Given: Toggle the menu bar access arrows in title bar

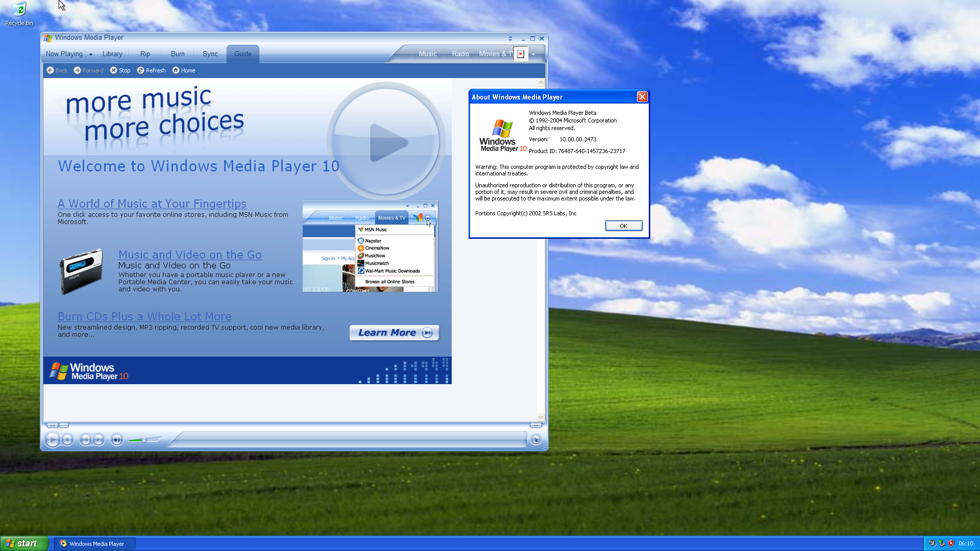Looking at the screenshot, I should point(510,38).
